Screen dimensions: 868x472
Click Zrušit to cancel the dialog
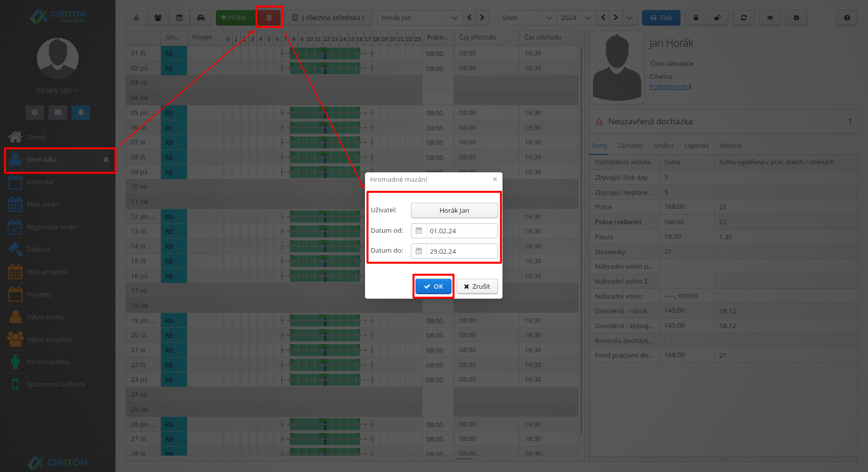click(x=477, y=287)
